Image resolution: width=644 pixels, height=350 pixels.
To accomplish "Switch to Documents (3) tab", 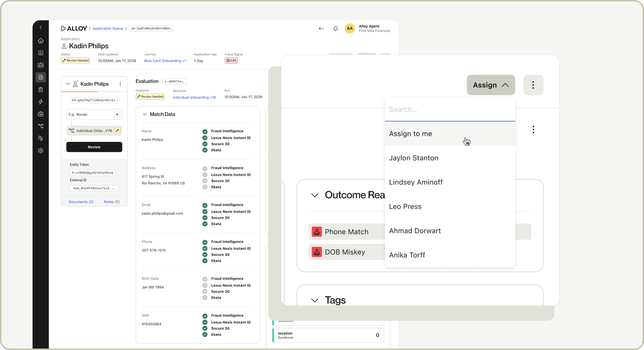I will pyautogui.click(x=81, y=202).
